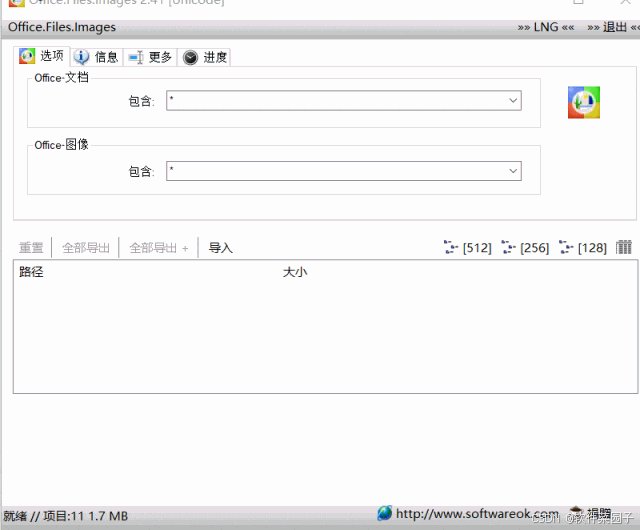Open the »» LNG «« language menu
640x530 pixels.
546,27
